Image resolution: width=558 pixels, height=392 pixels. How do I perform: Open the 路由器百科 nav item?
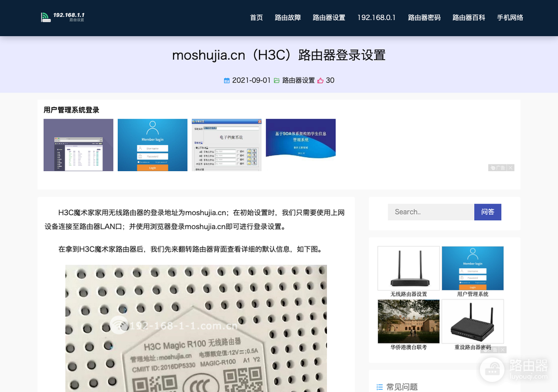469,18
